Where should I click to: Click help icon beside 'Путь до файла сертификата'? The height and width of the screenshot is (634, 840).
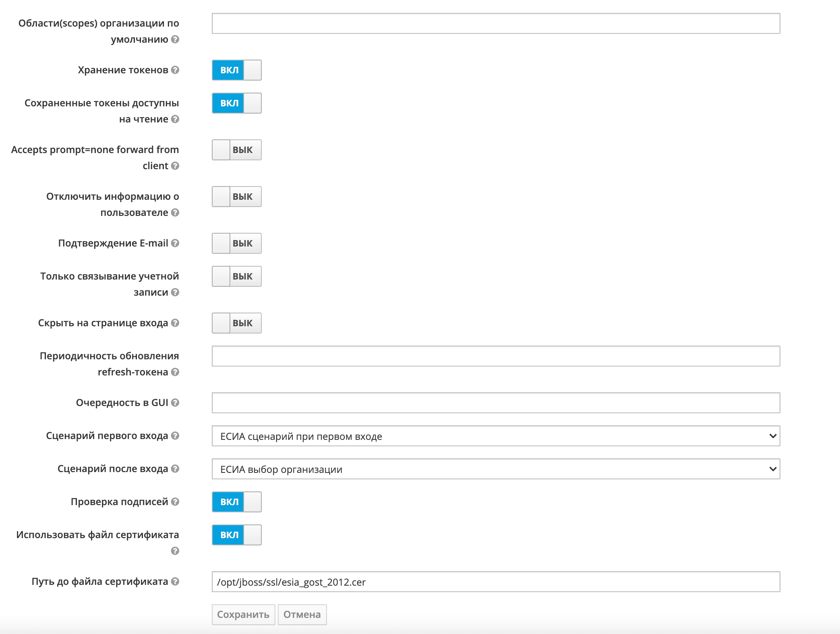coord(175,582)
